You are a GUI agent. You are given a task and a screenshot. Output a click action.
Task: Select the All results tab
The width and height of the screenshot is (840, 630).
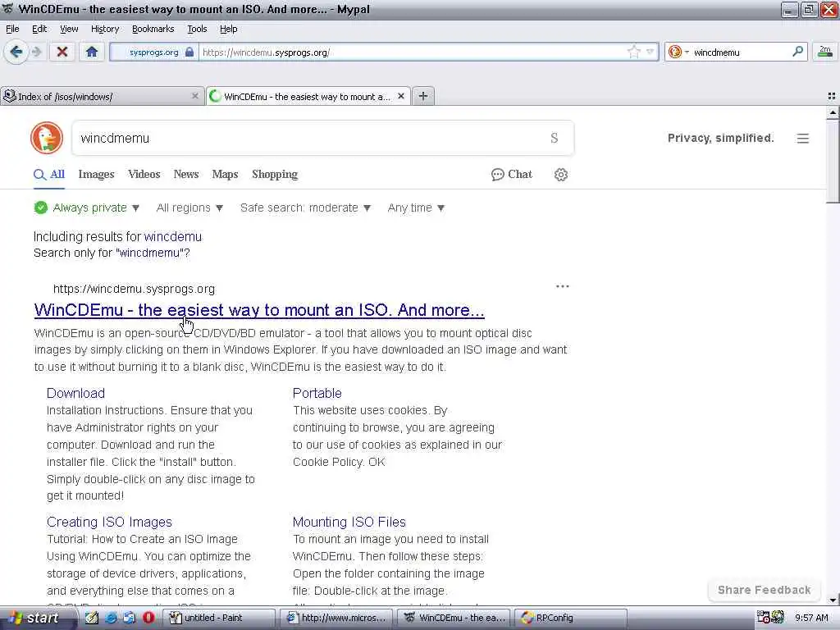pyautogui.click(x=49, y=175)
